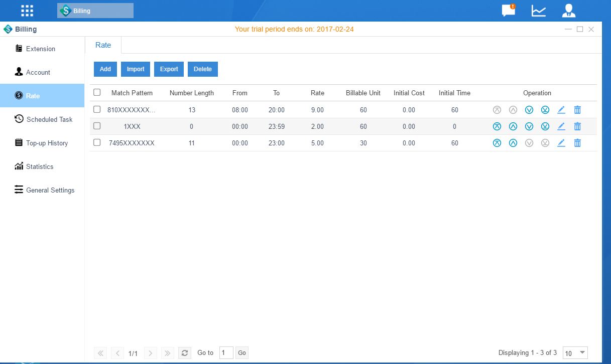Focus the Go to page number field
The image size is (611, 364).
click(x=226, y=353)
